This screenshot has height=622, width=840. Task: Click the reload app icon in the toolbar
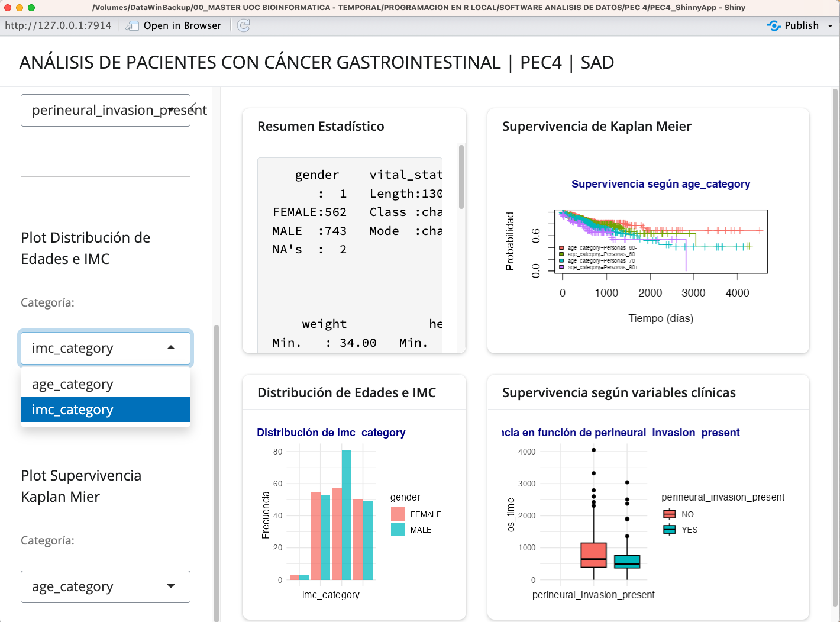(x=243, y=25)
